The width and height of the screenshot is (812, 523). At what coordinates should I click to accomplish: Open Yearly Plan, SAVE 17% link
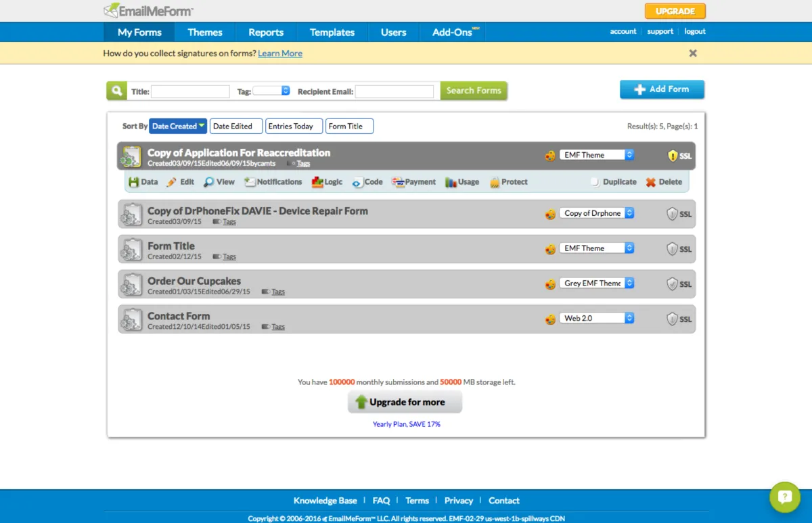(407, 424)
